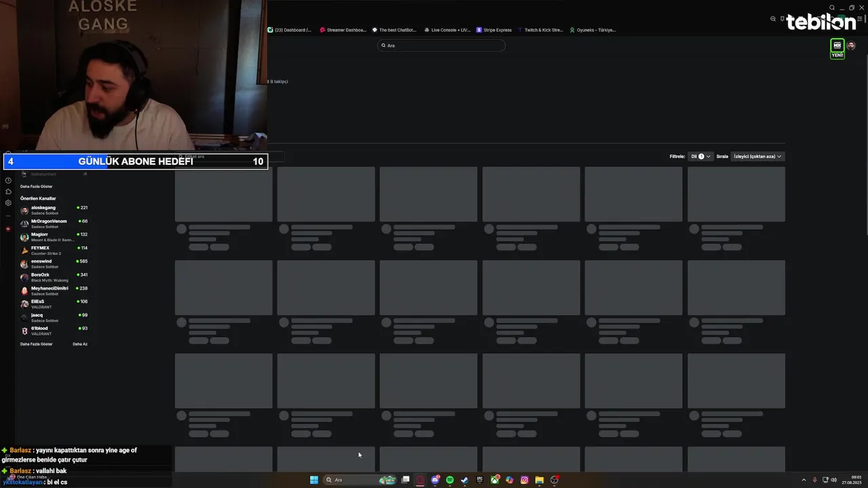This screenshot has height=488, width=868.
Task: Open the settings gear icon in sidebar
Action: tap(8, 203)
